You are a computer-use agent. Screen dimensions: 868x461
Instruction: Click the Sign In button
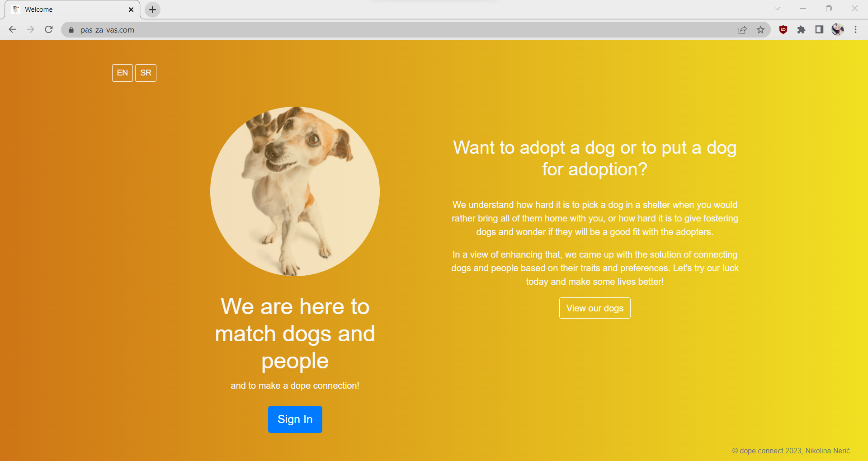click(295, 419)
